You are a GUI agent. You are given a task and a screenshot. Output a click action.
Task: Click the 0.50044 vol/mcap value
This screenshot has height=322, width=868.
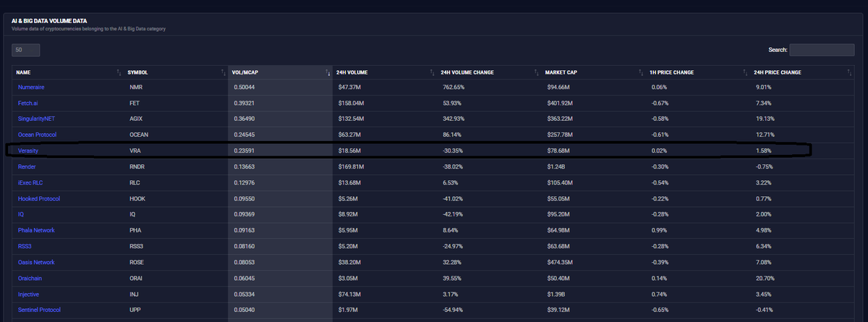tap(244, 87)
